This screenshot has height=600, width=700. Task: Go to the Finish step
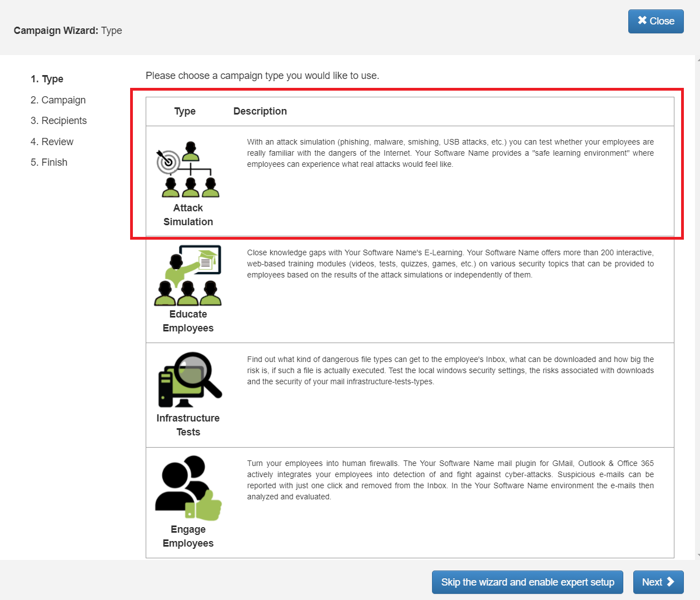pyautogui.click(x=49, y=162)
